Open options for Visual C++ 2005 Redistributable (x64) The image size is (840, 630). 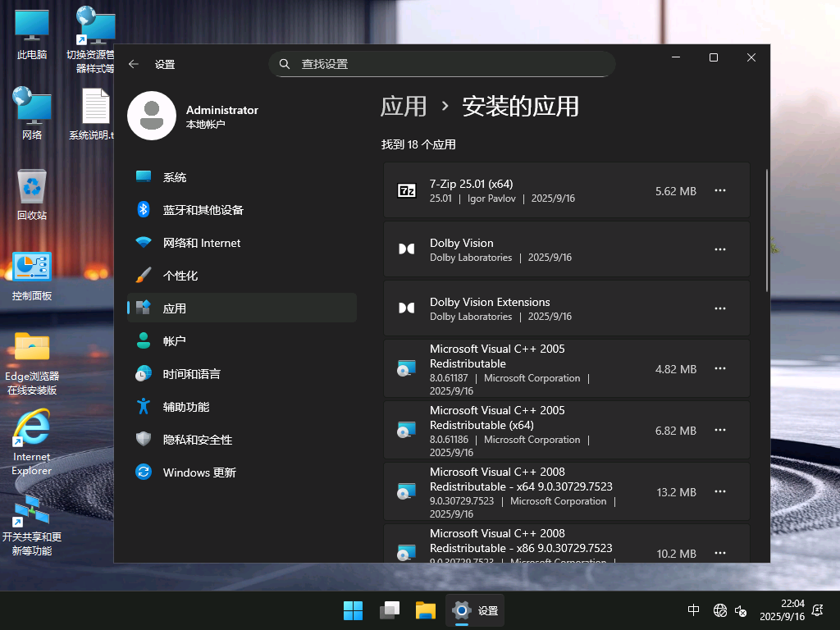pyautogui.click(x=720, y=430)
